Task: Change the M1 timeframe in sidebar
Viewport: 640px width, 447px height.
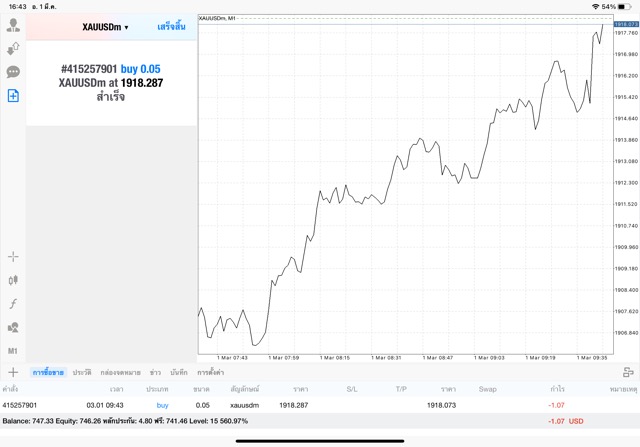Action: pos(13,351)
